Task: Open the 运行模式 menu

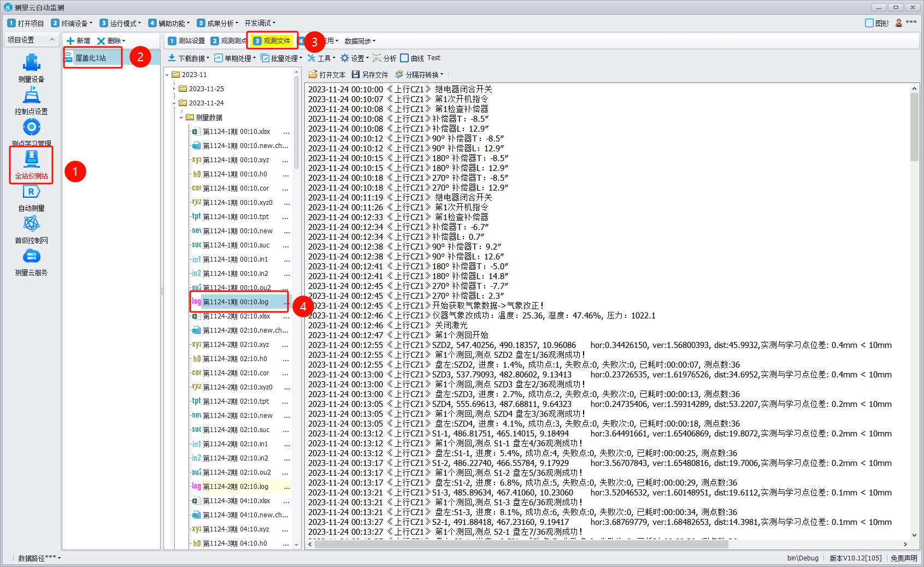Action: click(x=120, y=23)
